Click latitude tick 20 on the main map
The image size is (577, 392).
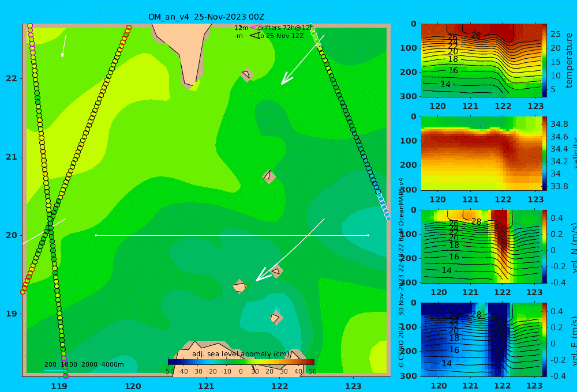point(12,235)
